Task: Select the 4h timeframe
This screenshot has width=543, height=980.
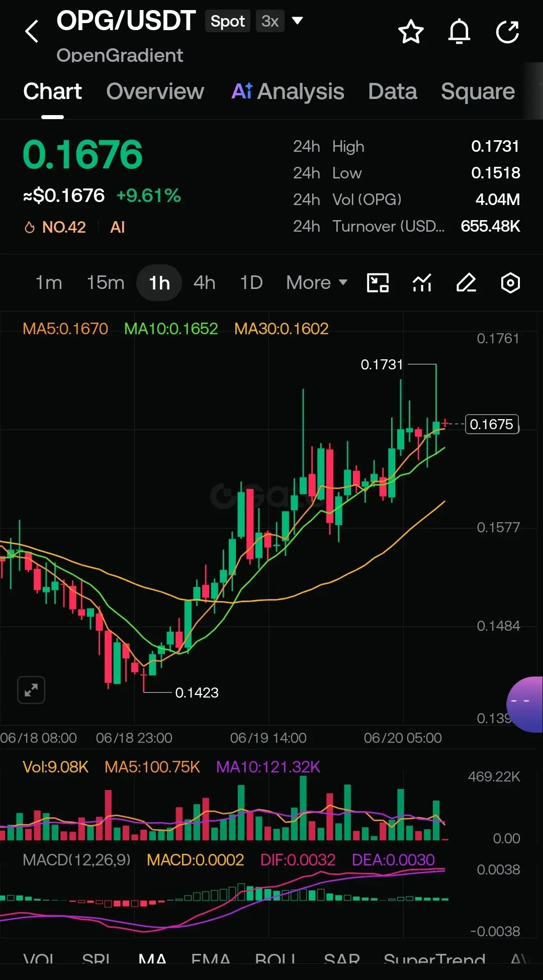Action: click(x=204, y=282)
